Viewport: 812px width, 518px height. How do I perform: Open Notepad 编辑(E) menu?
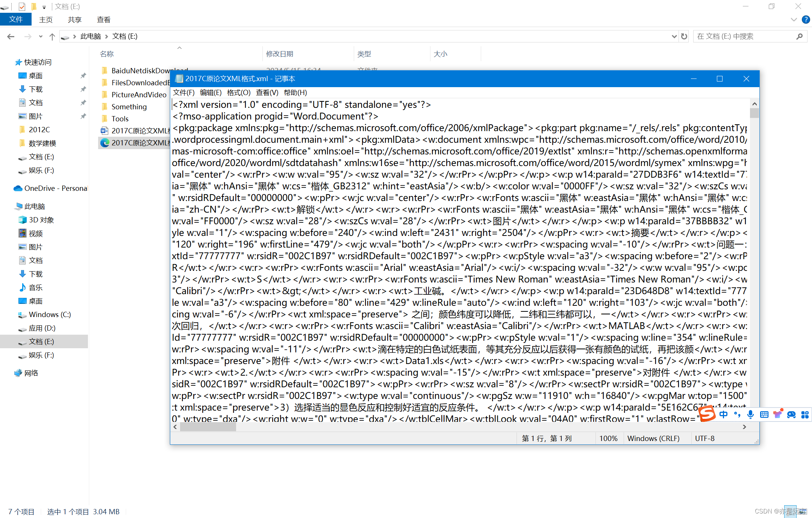(211, 92)
